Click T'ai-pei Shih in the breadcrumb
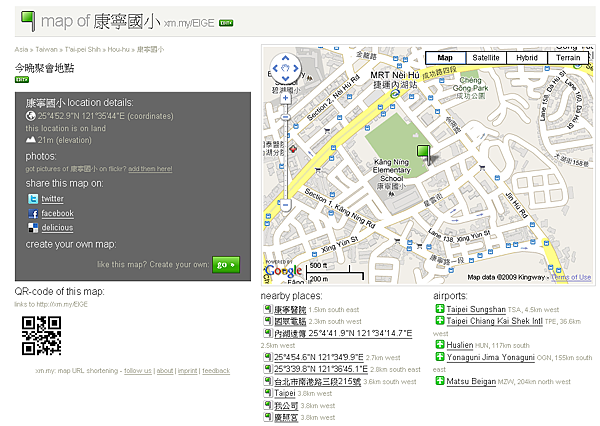Viewport: 600px width, 426px height. pyautogui.click(x=82, y=49)
